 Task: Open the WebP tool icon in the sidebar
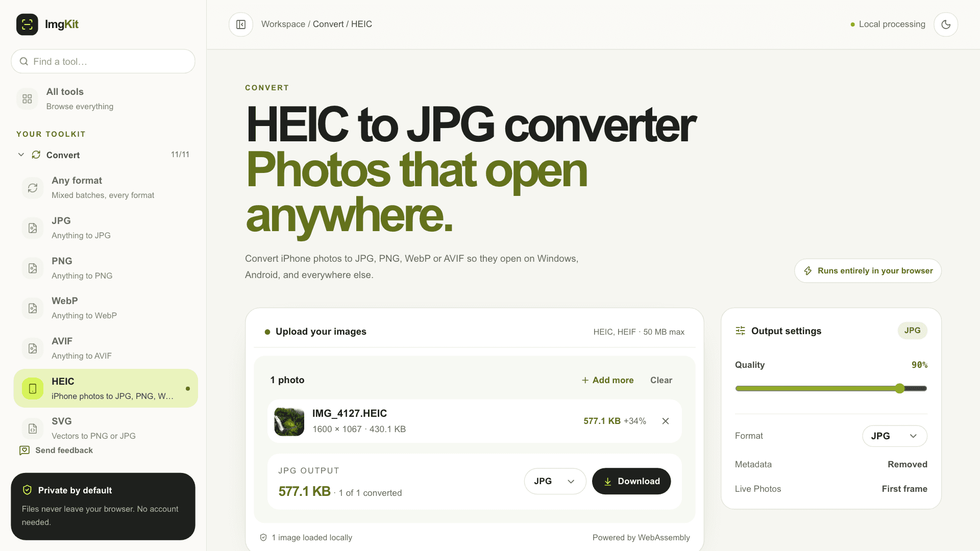(x=33, y=308)
